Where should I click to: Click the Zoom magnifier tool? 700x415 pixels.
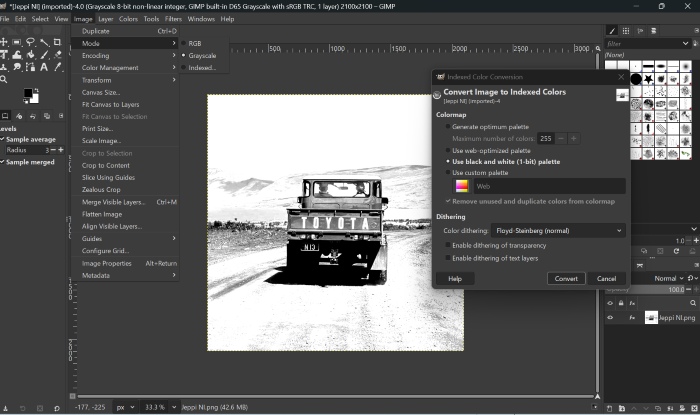pyautogui.click(x=4, y=79)
